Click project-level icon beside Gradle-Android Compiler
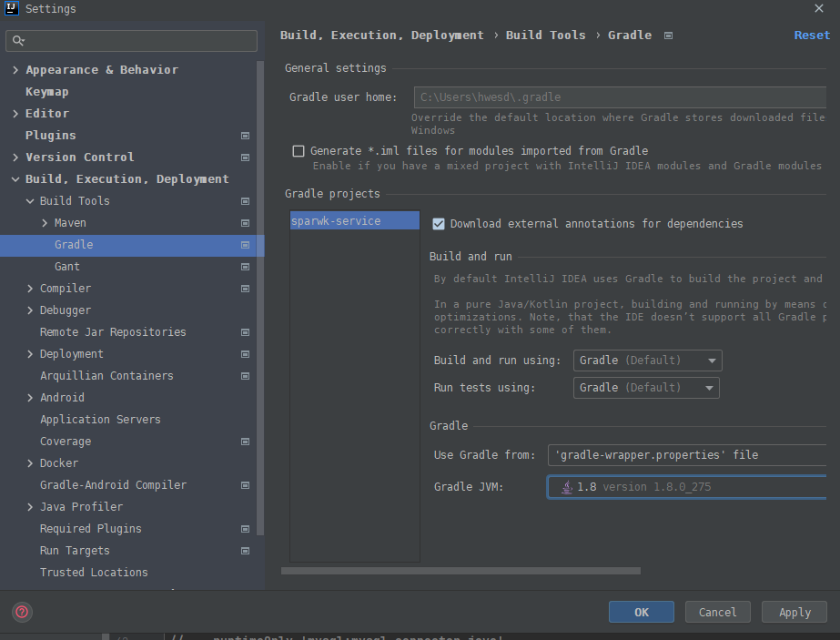Image resolution: width=840 pixels, height=640 pixels. 246,485
